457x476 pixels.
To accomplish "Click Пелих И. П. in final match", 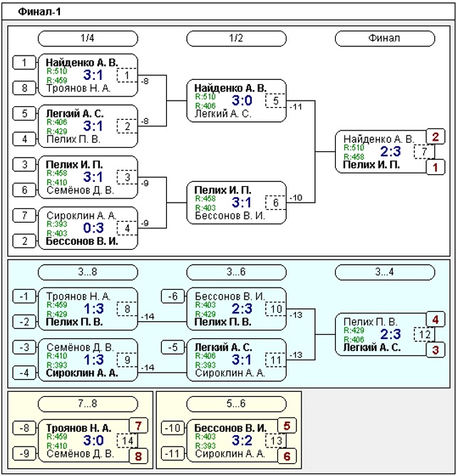I will click(371, 165).
